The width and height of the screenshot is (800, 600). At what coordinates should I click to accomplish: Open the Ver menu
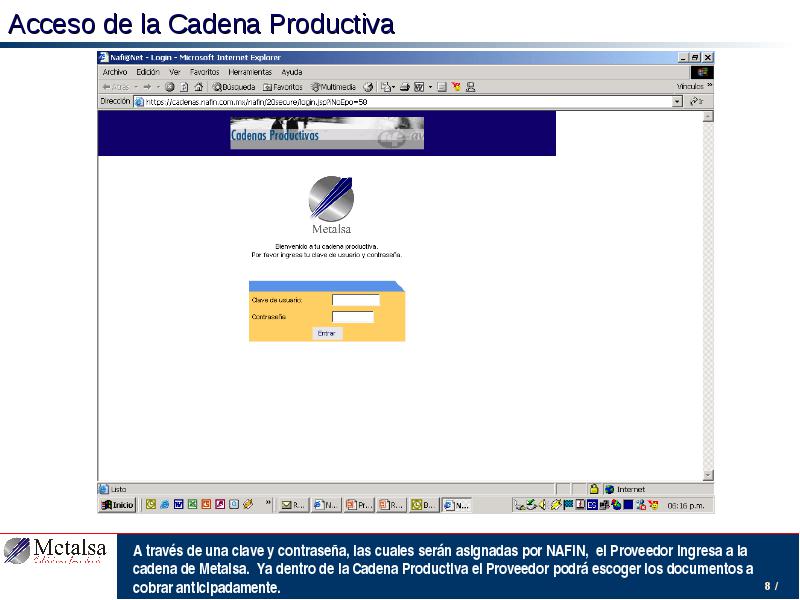pos(175,72)
